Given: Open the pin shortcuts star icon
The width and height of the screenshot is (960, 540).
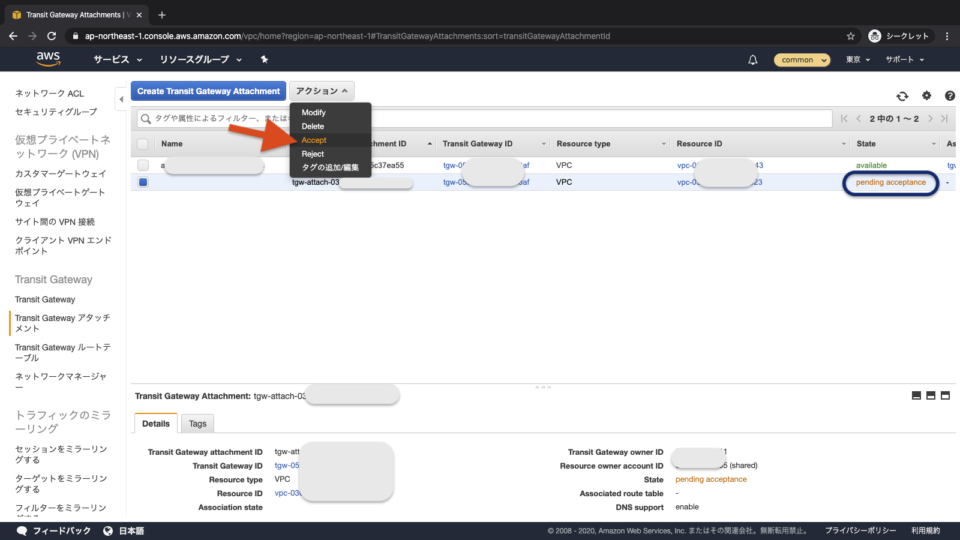Looking at the screenshot, I should tap(264, 59).
